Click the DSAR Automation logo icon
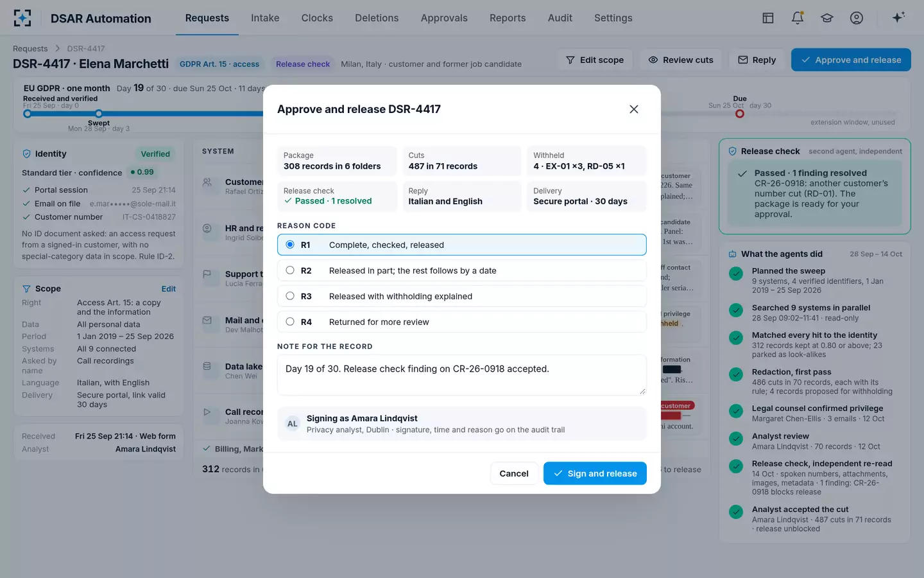Viewport: 924px width, 578px height. pos(22,18)
